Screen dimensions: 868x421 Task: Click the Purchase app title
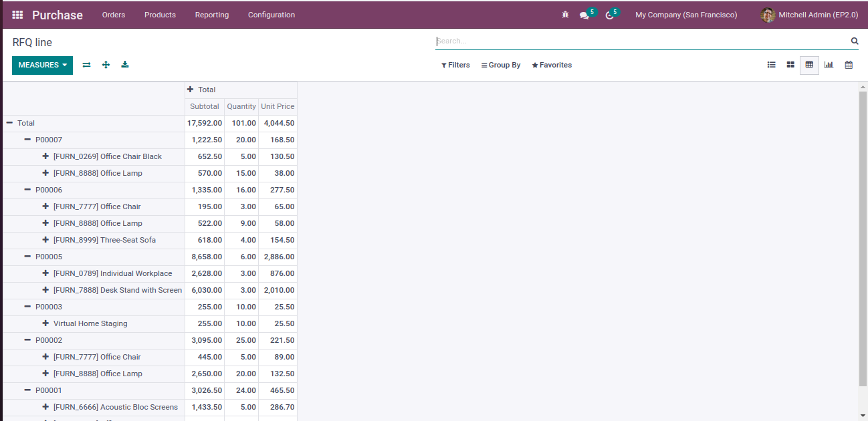click(58, 15)
